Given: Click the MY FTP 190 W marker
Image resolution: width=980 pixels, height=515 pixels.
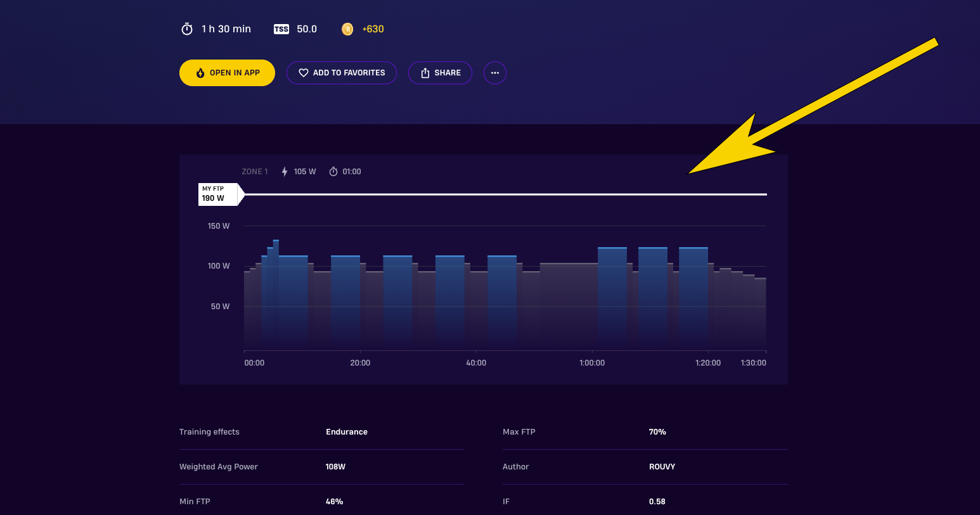Looking at the screenshot, I should pos(219,194).
